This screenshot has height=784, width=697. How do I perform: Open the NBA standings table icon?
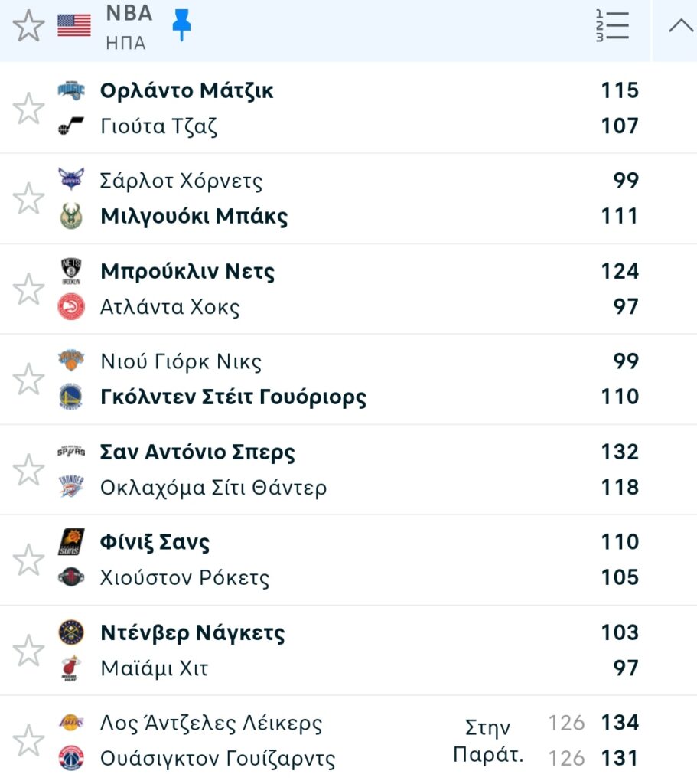(612, 26)
